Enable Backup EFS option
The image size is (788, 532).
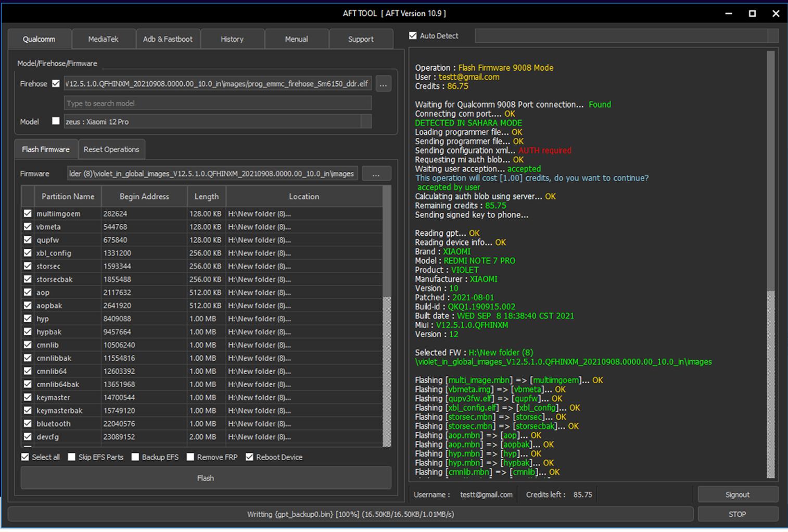[135, 457]
